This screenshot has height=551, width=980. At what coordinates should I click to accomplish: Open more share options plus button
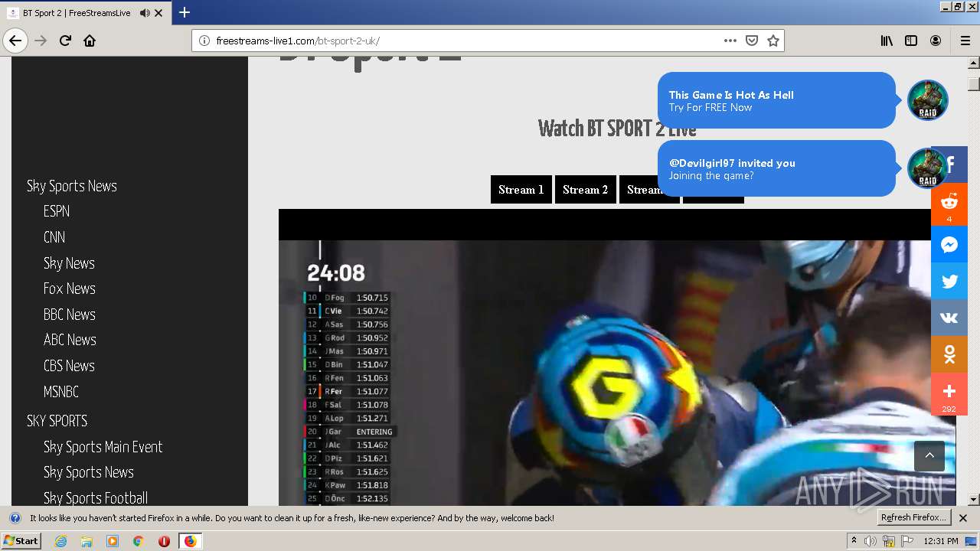click(949, 393)
